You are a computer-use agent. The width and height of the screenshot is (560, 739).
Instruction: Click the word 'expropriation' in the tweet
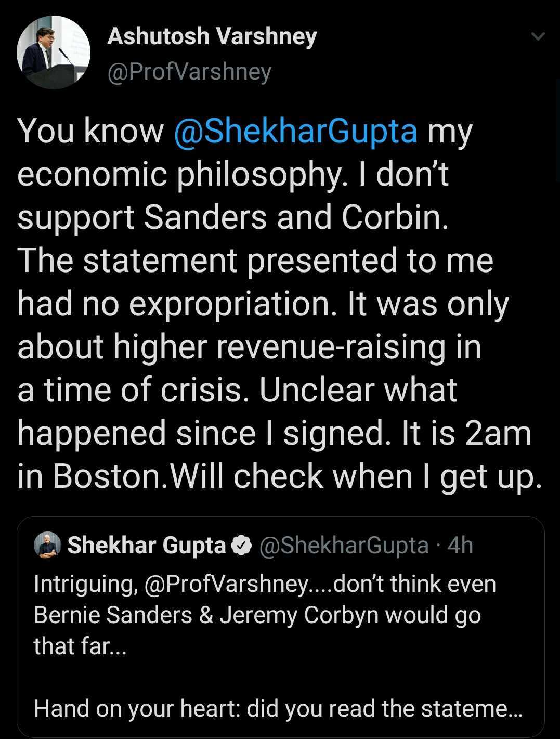[229, 304]
